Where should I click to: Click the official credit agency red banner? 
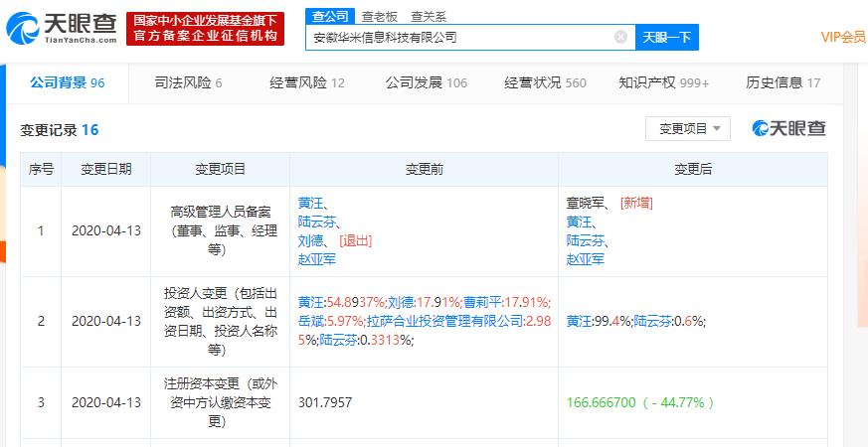pyautogui.click(x=205, y=30)
